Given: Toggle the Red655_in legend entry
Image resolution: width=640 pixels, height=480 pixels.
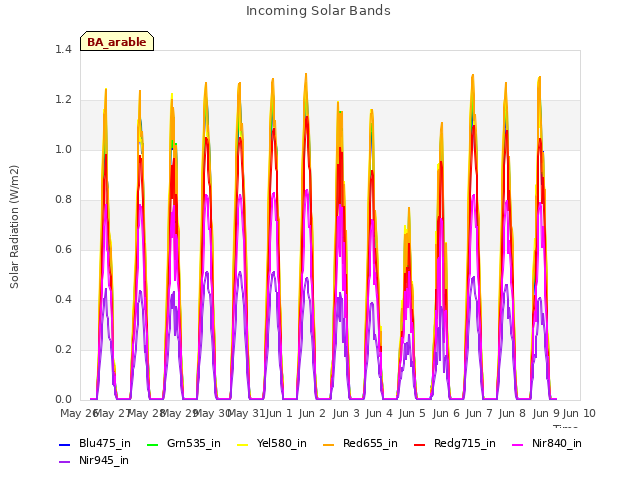Looking at the screenshot, I should pos(360,443).
